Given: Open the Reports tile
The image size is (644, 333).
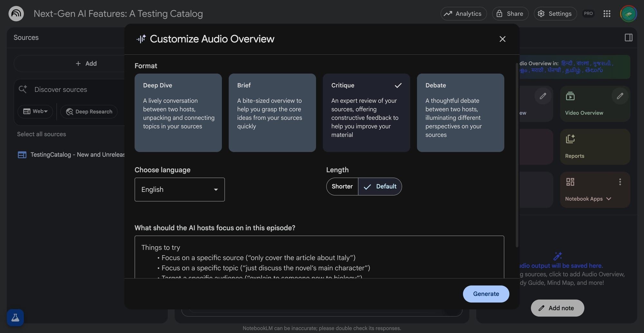Looking at the screenshot, I should click(x=595, y=147).
